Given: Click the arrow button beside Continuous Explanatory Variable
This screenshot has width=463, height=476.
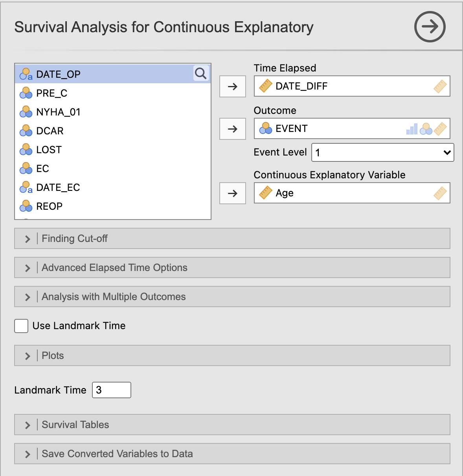Looking at the screenshot, I should tap(233, 193).
